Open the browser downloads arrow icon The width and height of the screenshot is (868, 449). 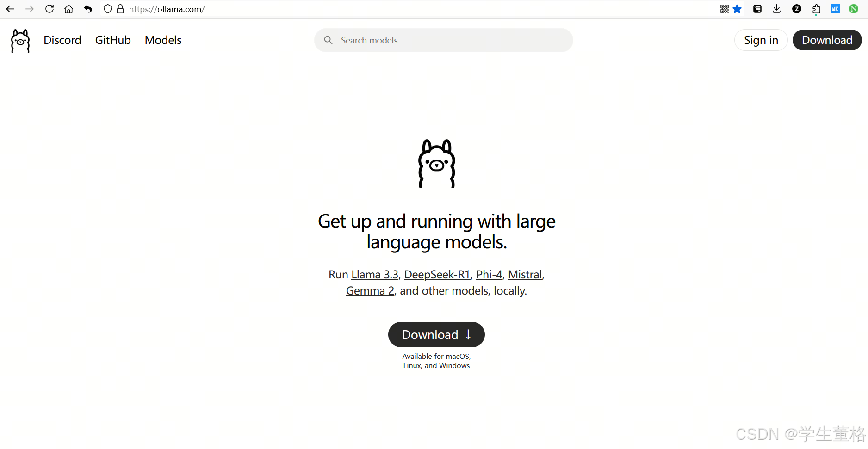coord(777,9)
